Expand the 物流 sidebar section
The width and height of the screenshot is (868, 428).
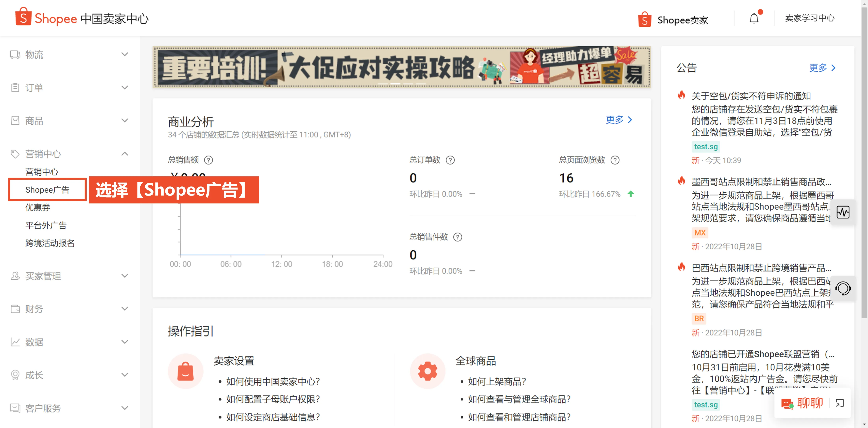pyautogui.click(x=125, y=54)
